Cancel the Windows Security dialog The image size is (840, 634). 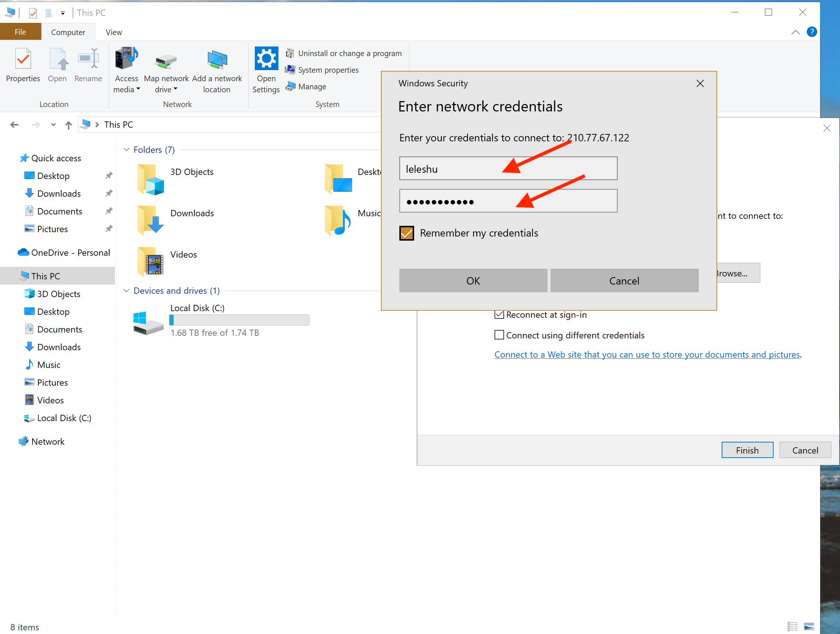624,280
